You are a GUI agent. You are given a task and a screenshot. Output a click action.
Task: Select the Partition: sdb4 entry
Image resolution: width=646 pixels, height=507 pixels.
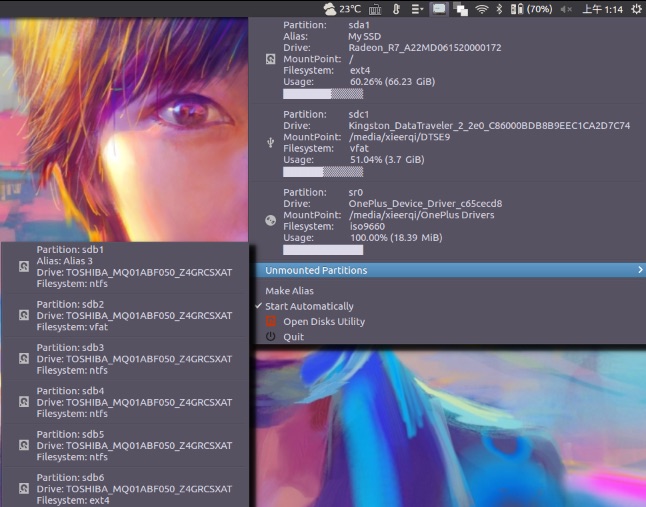coord(125,402)
